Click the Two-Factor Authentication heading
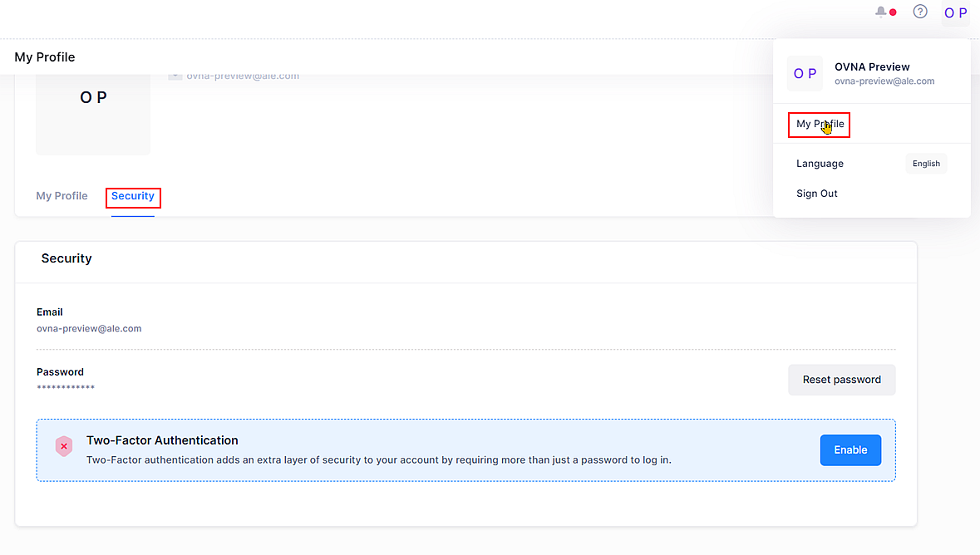980x555 pixels. pos(162,440)
